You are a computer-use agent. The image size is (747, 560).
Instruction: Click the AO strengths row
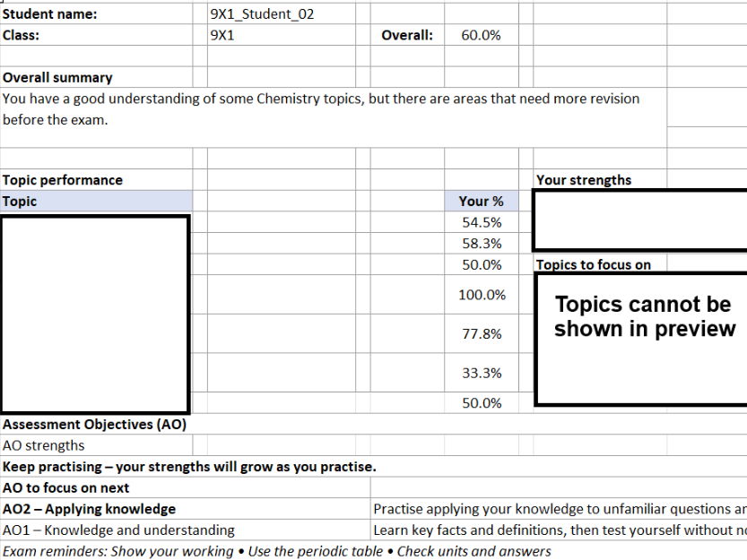point(43,444)
